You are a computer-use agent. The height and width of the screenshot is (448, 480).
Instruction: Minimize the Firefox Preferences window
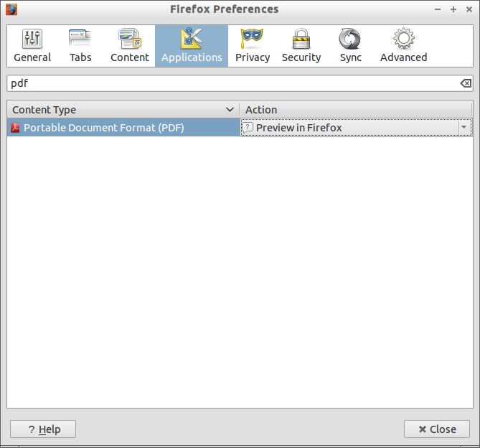pos(438,9)
